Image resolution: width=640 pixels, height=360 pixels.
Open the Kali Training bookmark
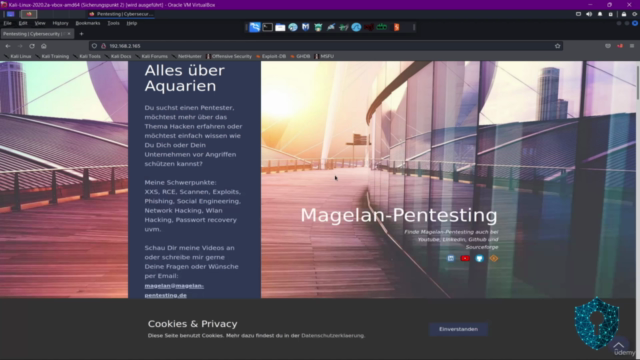click(52, 56)
